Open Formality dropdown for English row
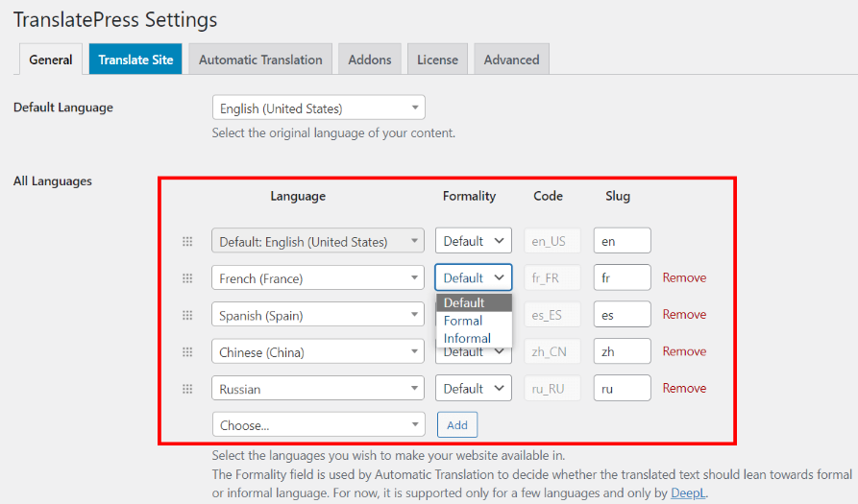Viewport: 858px width, 504px height. pos(474,241)
